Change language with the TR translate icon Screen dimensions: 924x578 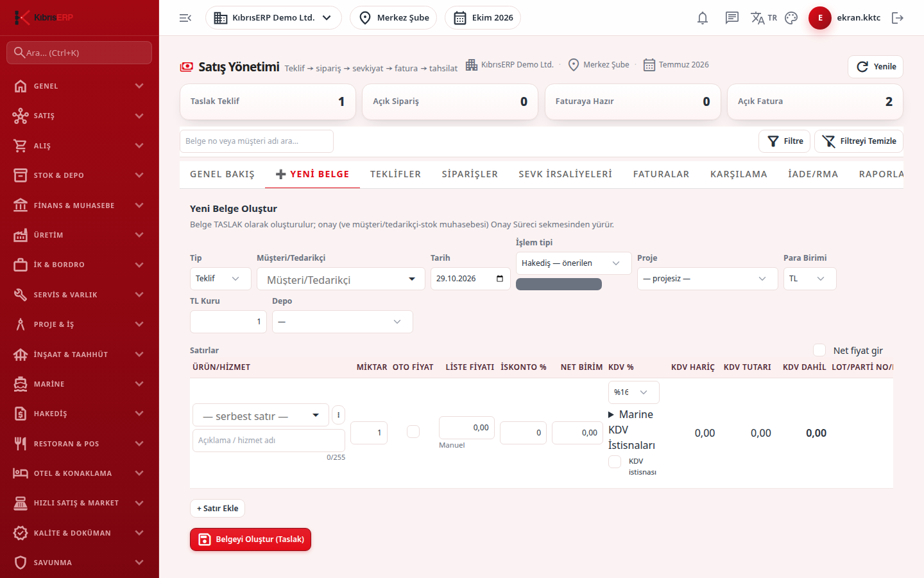coord(764,18)
